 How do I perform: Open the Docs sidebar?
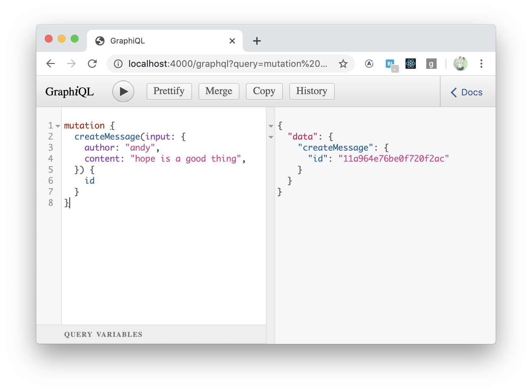[467, 92]
